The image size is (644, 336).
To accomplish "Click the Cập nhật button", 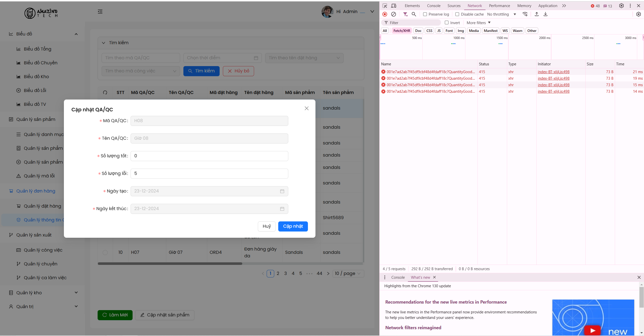I will coord(293,226).
